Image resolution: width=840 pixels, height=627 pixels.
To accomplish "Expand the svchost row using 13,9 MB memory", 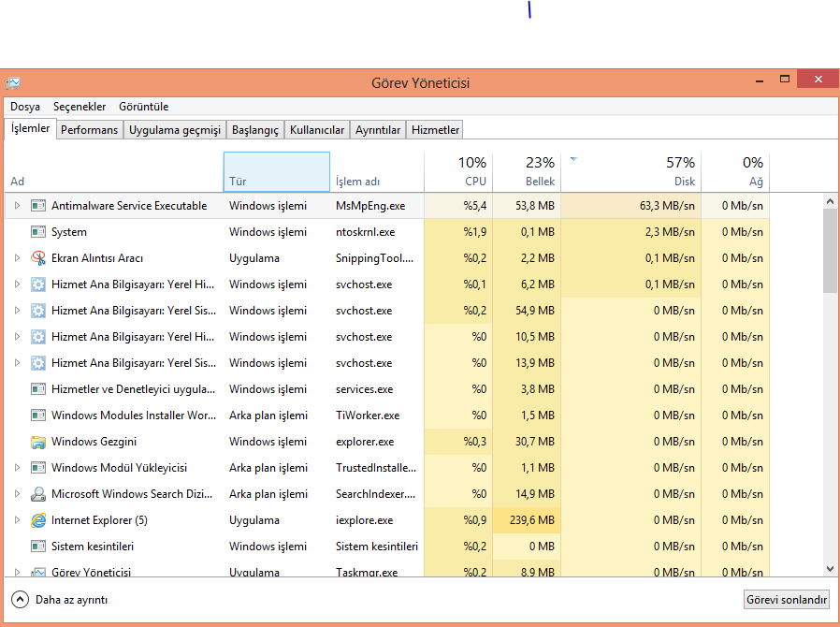I will pos(17,363).
